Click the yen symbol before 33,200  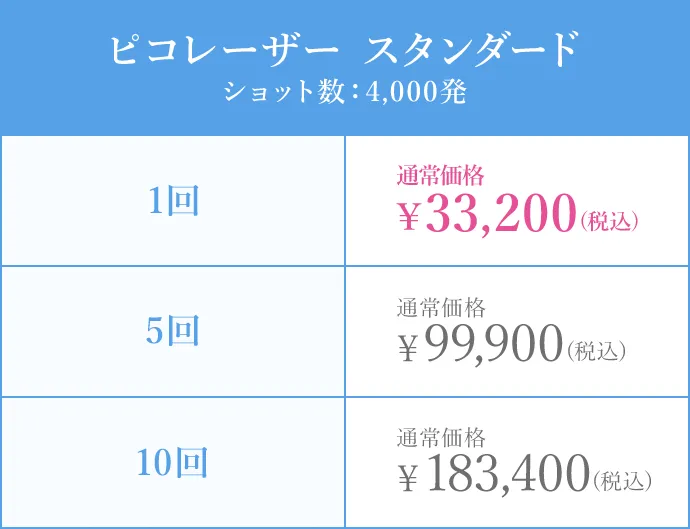pyautogui.click(x=408, y=217)
